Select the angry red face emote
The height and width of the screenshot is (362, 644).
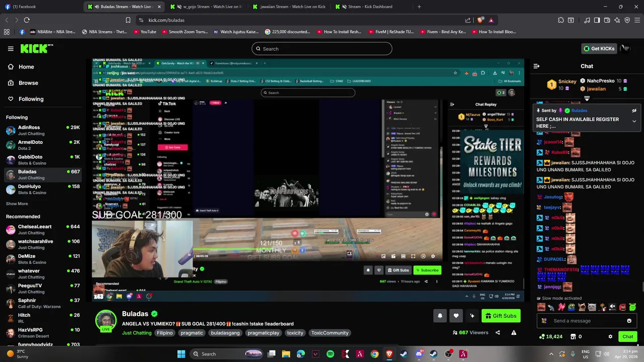[622, 307]
